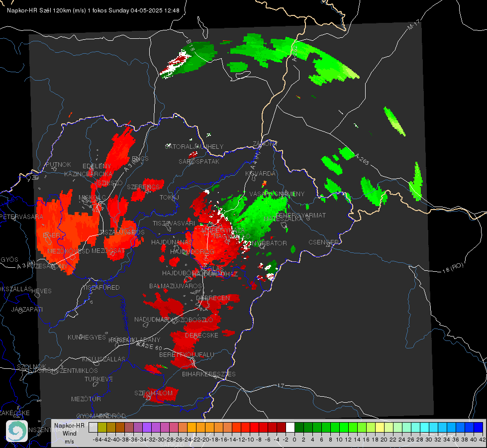Click the KISVÁRDA town label
The height and width of the screenshot is (448, 487).
[260, 174]
